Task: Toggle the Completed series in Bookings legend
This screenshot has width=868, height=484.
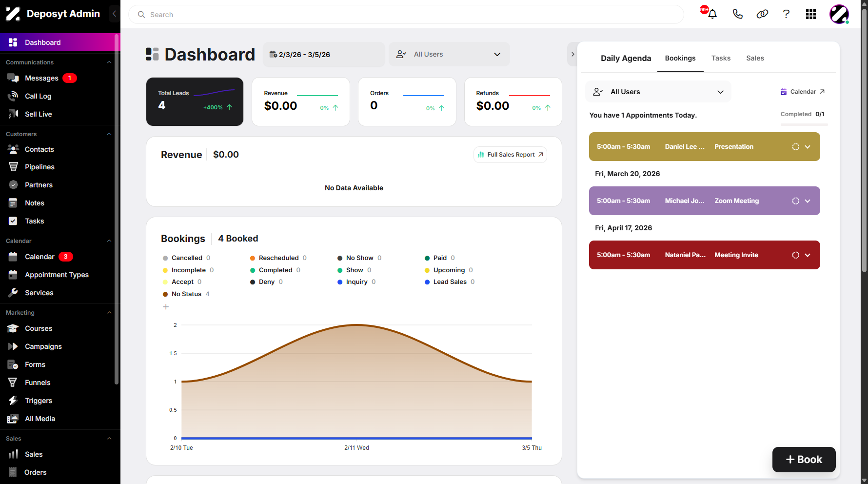Action: click(x=275, y=270)
